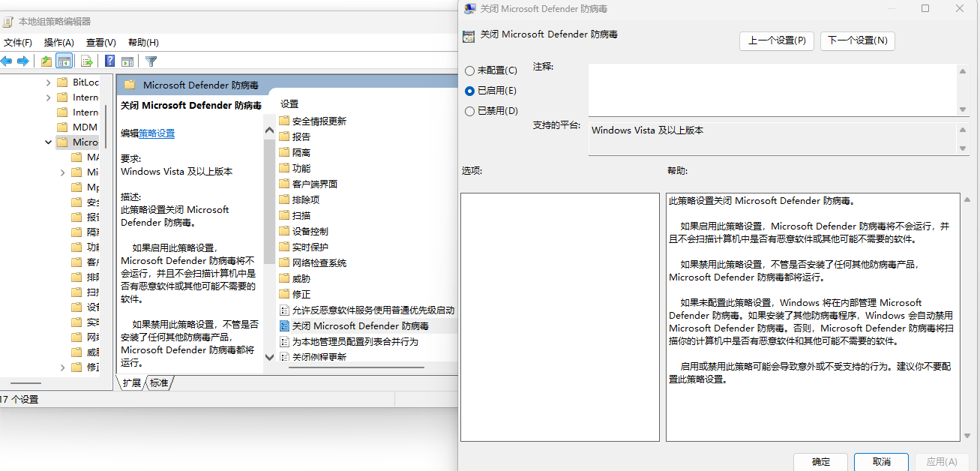
Task: Open Help via blue question-mark icon
Action: pyautogui.click(x=110, y=61)
